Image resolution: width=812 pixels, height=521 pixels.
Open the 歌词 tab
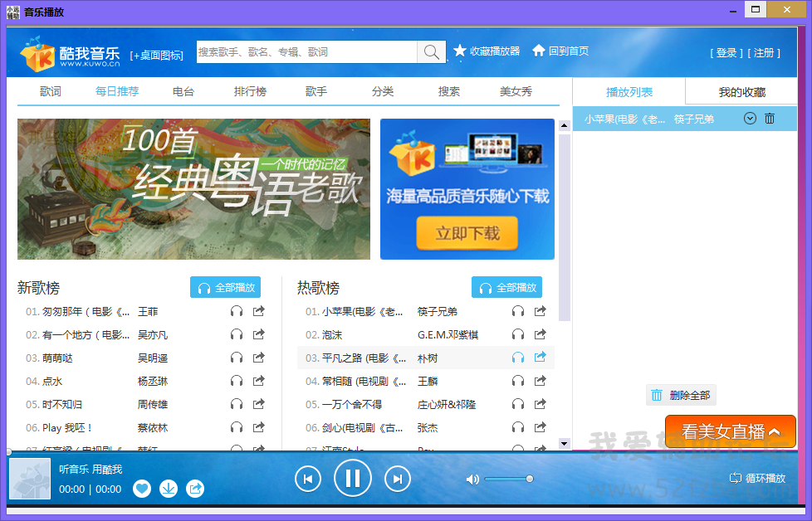coord(51,91)
